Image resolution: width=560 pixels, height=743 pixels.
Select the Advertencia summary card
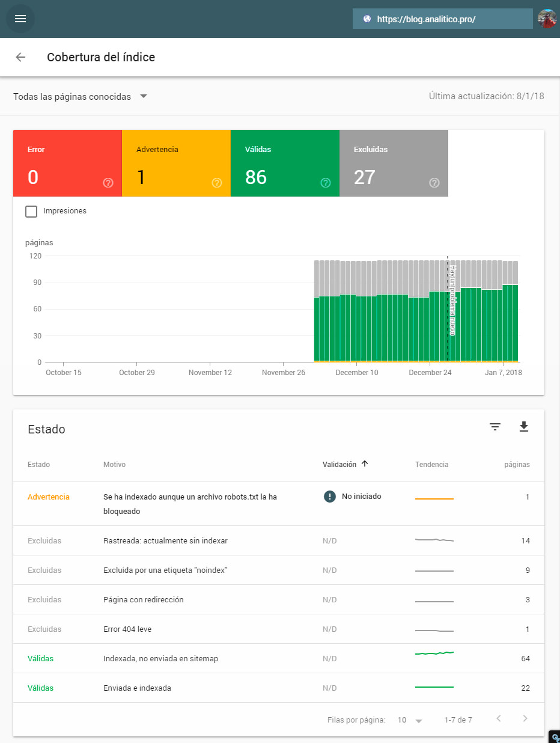[x=176, y=164]
